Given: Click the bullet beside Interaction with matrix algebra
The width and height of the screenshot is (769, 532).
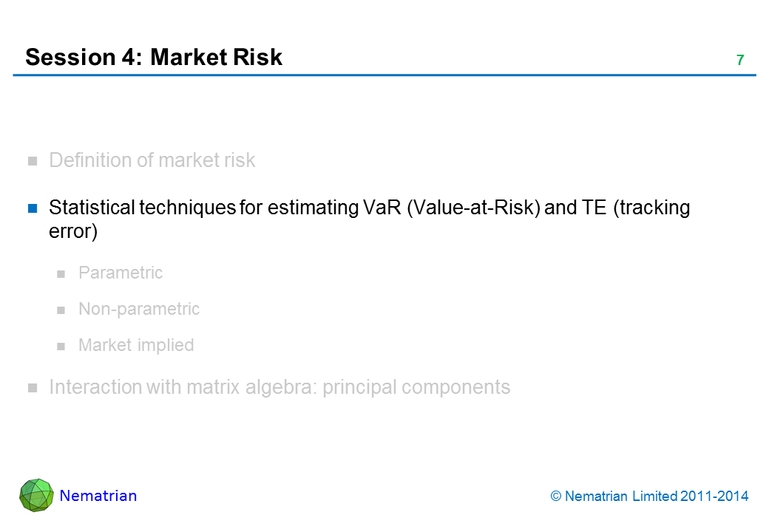Looking at the screenshot, I should 33,388.
